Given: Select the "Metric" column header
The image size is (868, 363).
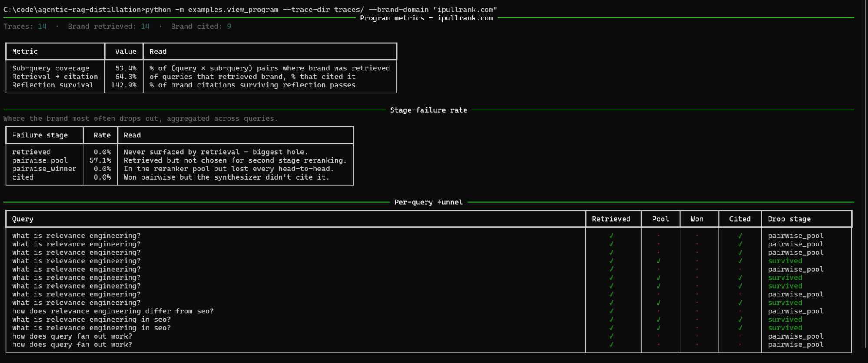Looking at the screenshot, I should 25,51.
